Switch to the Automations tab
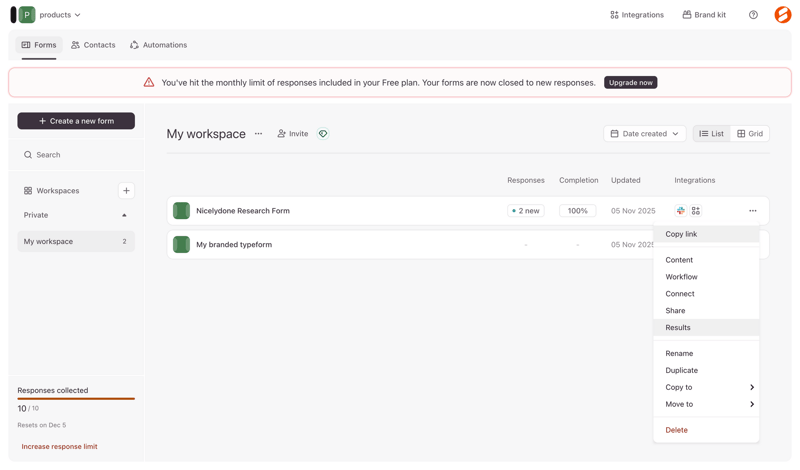800x470 pixels. click(158, 45)
